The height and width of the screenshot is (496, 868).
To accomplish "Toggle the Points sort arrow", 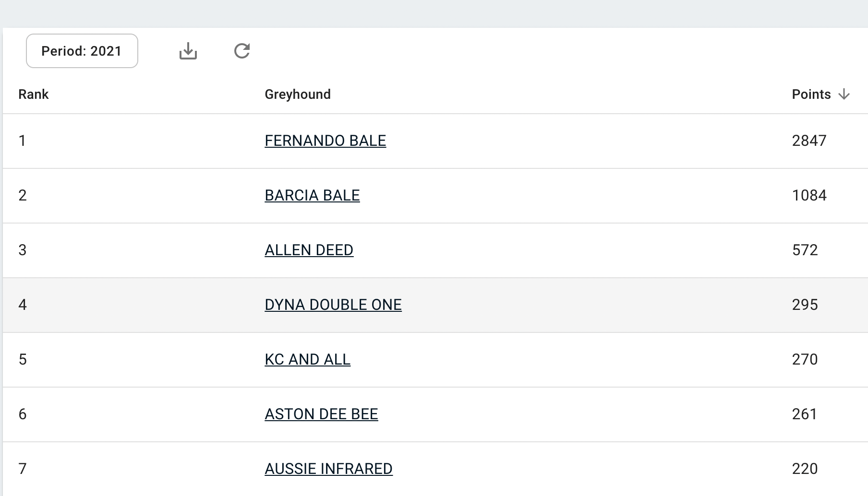I will click(844, 94).
